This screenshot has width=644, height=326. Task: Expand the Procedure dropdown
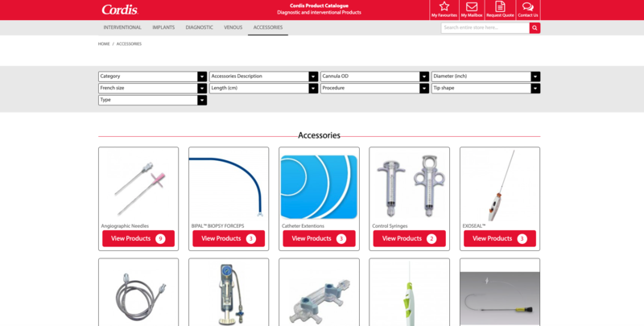tap(374, 89)
